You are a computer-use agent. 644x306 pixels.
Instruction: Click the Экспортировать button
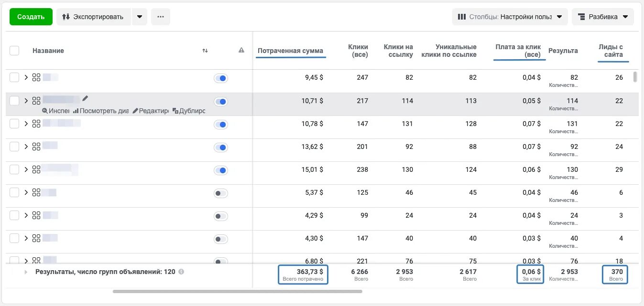pos(93,17)
